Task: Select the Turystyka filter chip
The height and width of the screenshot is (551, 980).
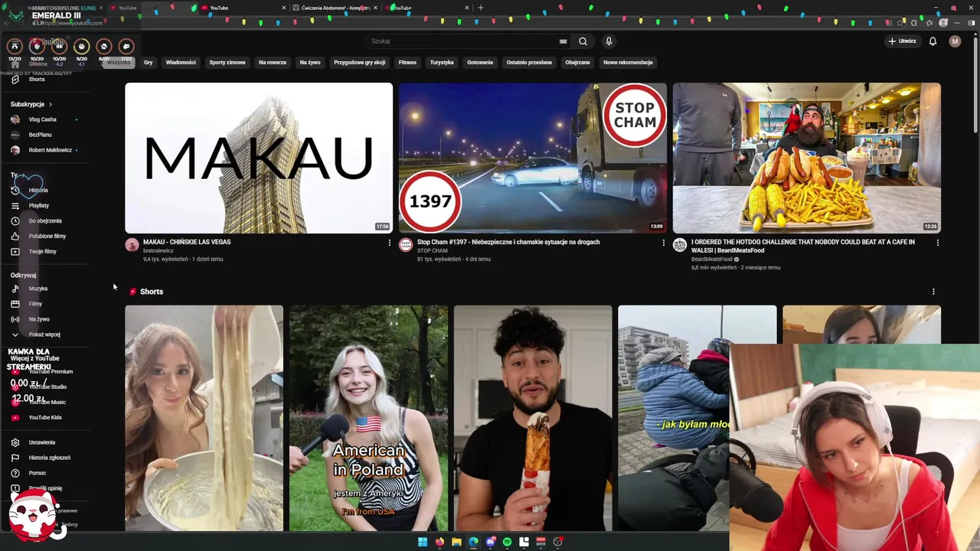Action: tap(442, 63)
